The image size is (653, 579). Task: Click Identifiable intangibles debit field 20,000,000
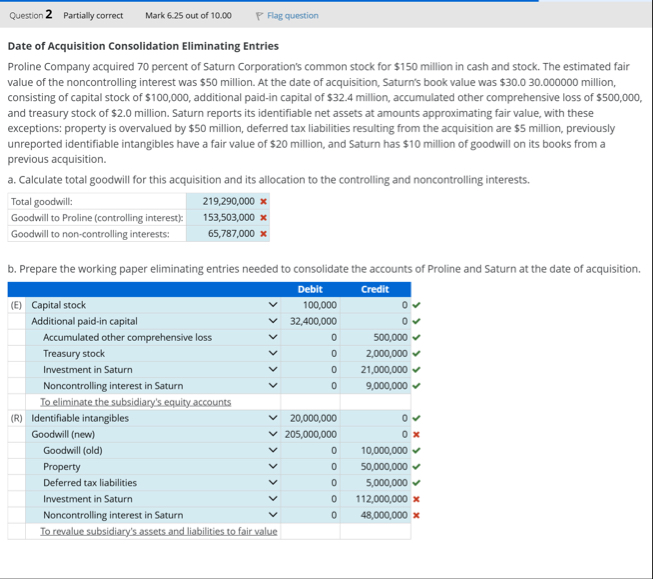[x=310, y=418]
